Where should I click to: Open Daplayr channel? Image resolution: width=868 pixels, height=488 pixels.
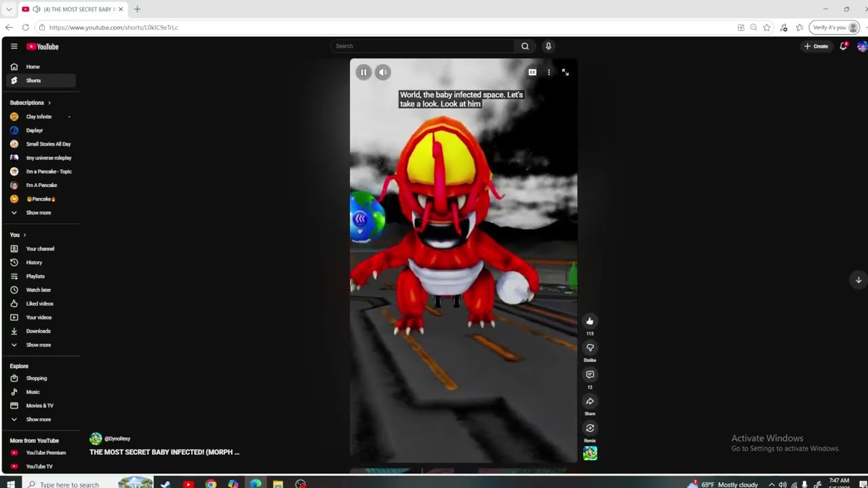click(x=41, y=130)
